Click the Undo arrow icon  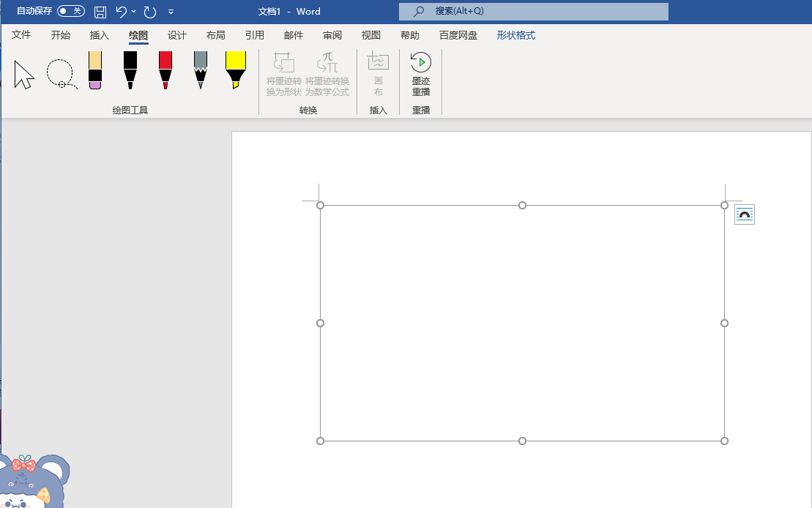(x=122, y=12)
